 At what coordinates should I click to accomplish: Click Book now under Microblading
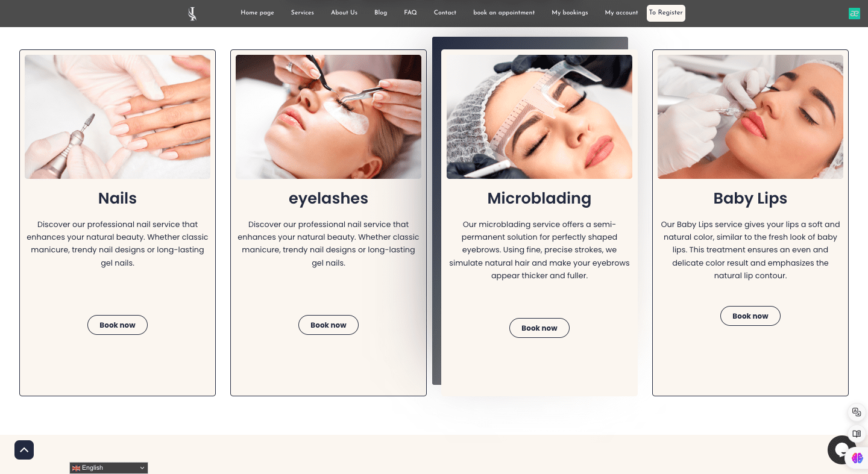click(x=539, y=328)
